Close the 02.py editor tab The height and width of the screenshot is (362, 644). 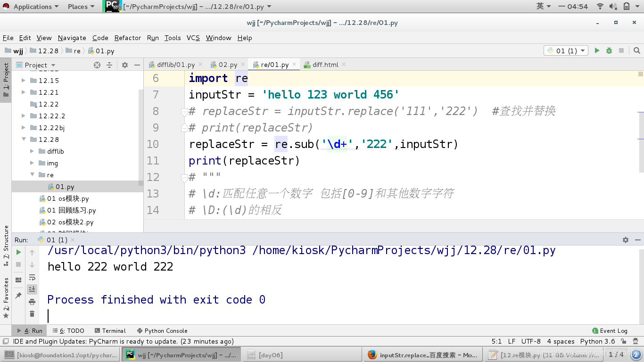tap(243, 64)
